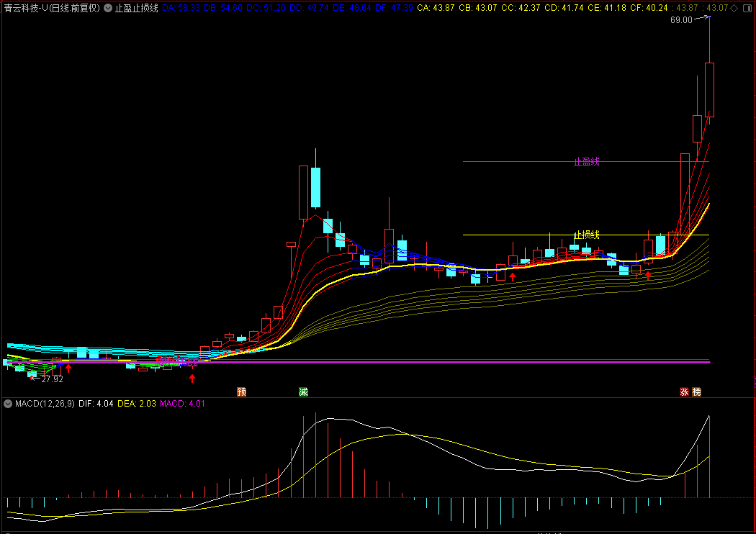Select the yellow 止损线 line label
756x534 pixels.
click(x=586, y=235)
